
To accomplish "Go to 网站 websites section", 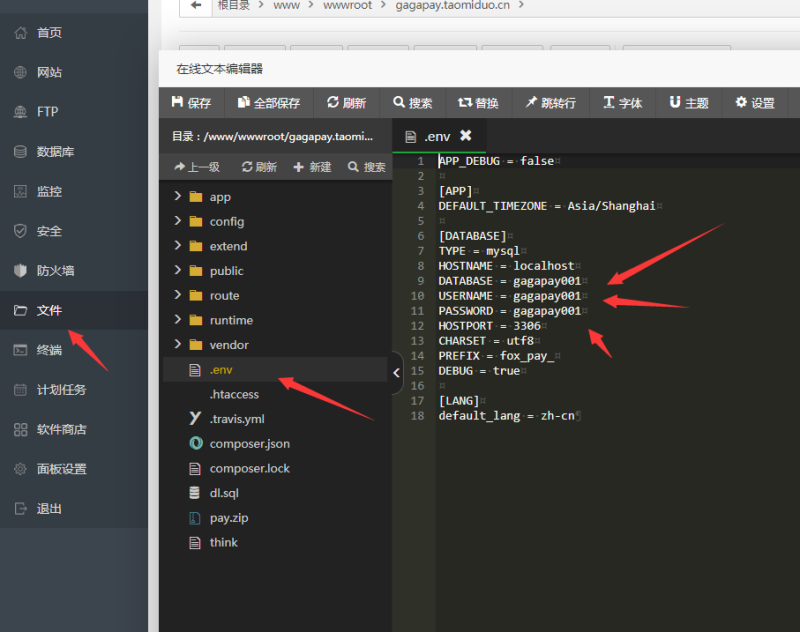I will pyautogui.click(x=49, y=72).
